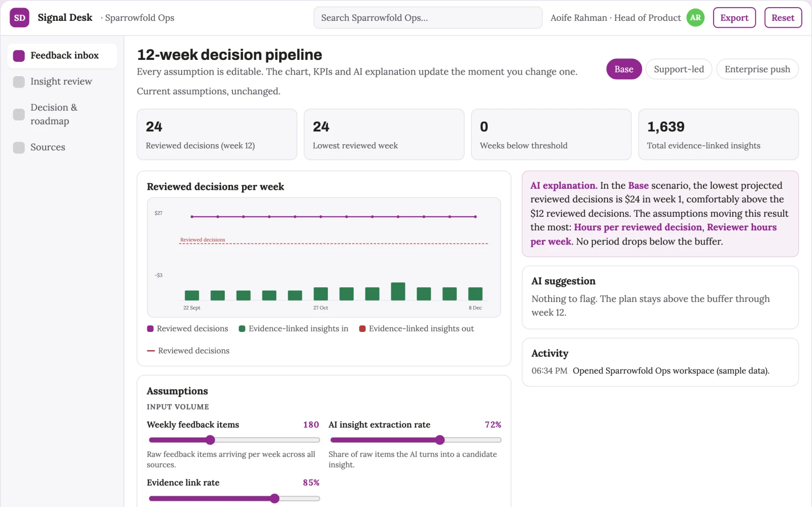
Task: Open Feedback inbox page
Action: [x=62, y=56]
